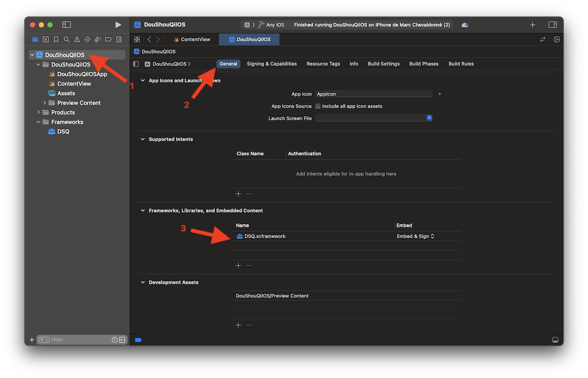Toggle the navigator sidebar
The height and width of the screenshot is (378, 588).
point(67,25)
